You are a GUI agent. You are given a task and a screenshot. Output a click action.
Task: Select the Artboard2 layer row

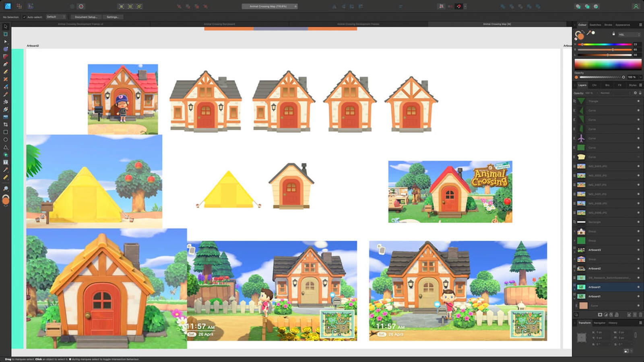607,268
